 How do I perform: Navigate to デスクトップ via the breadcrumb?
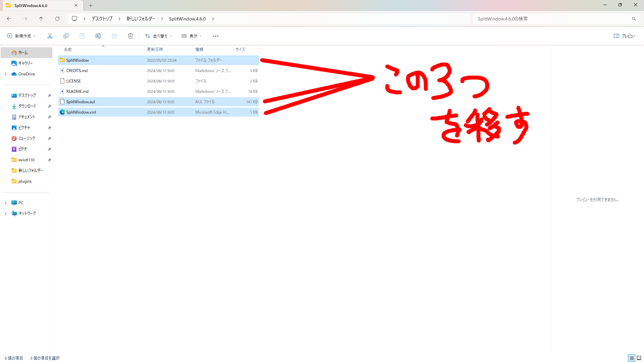[102, 19]
